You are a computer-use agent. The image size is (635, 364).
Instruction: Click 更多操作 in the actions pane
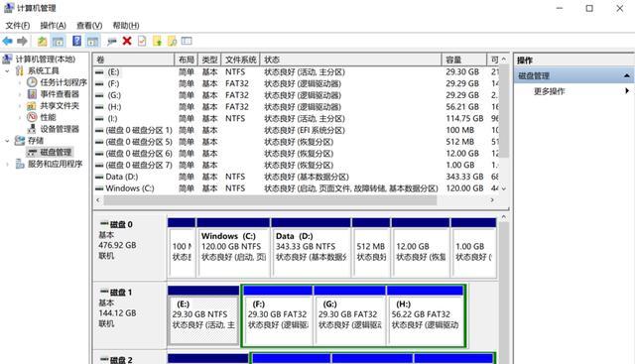pyautogui.click(x=549, y=91)
